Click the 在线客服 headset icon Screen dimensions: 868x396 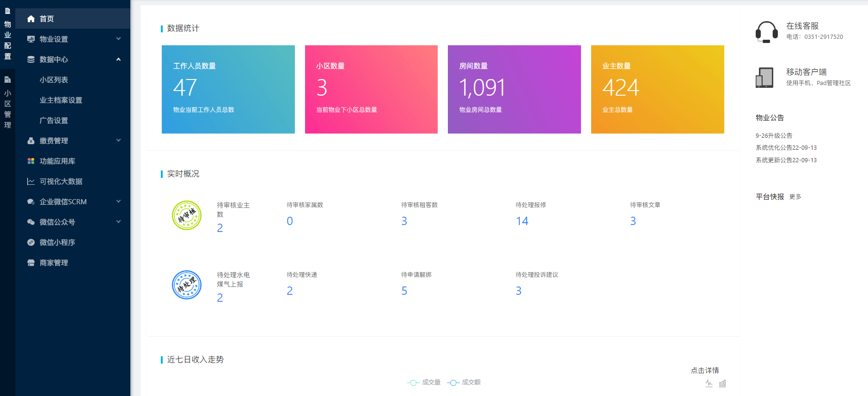[x=766, y=32]
